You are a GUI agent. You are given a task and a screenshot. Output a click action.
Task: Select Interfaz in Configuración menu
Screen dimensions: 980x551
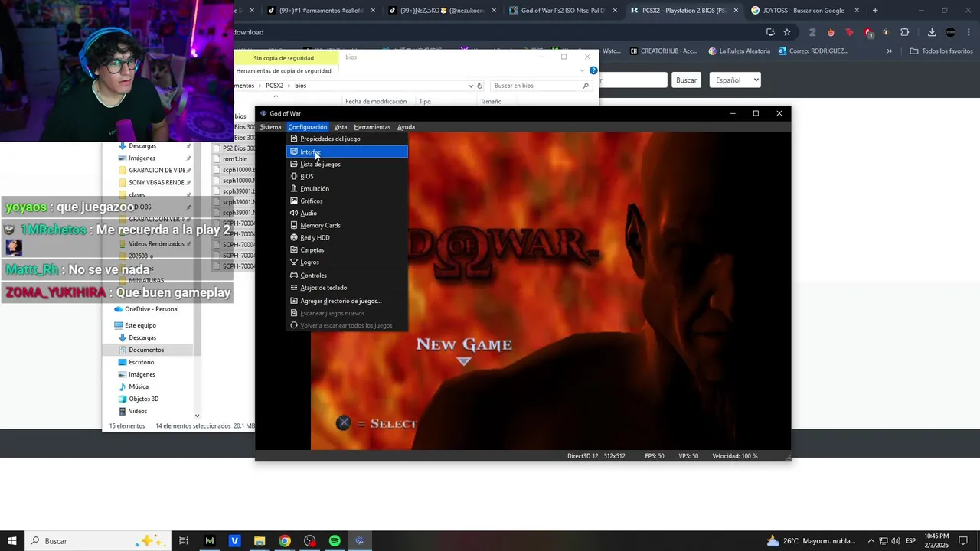pyautogui.click(x=347, y=152)
